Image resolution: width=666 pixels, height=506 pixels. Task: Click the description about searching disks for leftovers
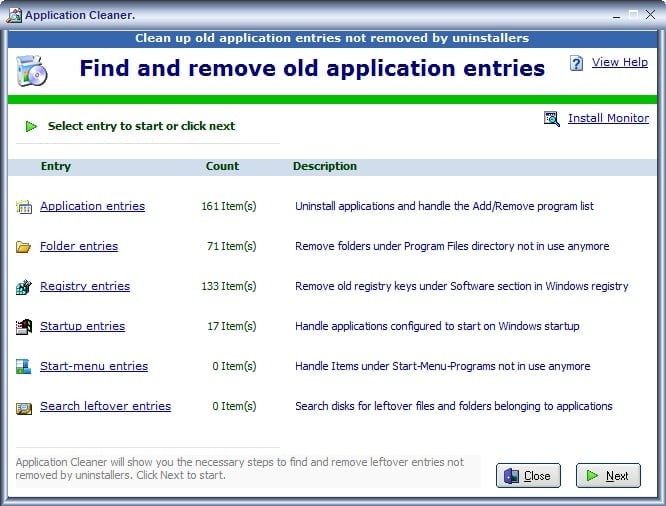[x=454, y=406]
